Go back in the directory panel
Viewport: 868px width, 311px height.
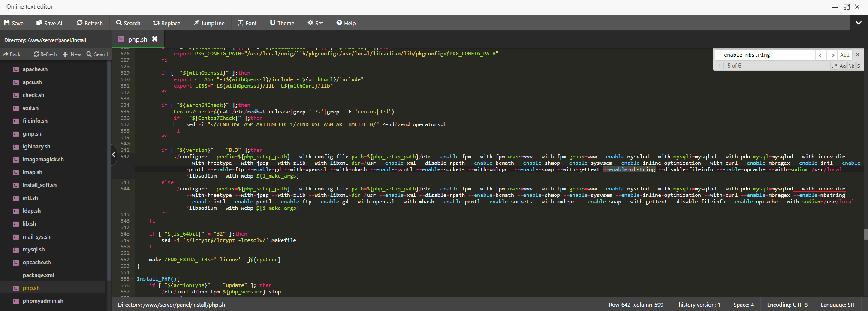point(12,54)
